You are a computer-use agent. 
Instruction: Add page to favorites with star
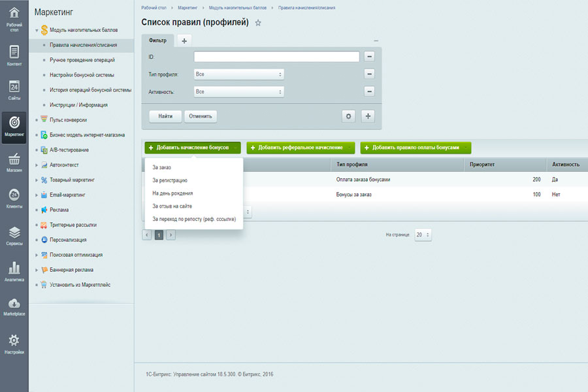(258, 23)
